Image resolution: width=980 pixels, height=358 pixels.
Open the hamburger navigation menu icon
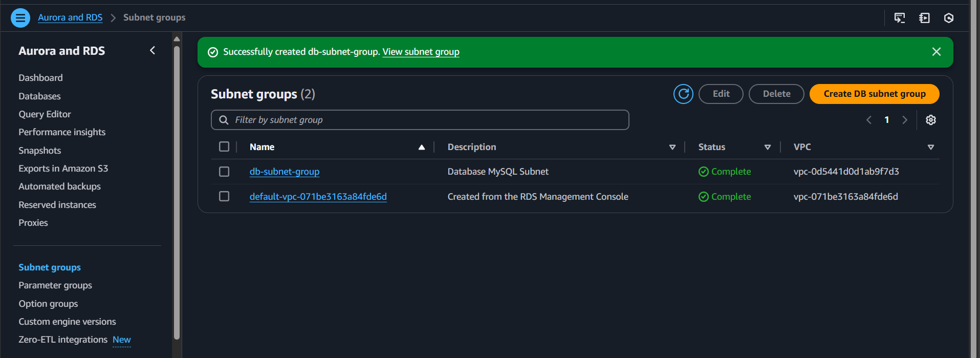(20, 18)
